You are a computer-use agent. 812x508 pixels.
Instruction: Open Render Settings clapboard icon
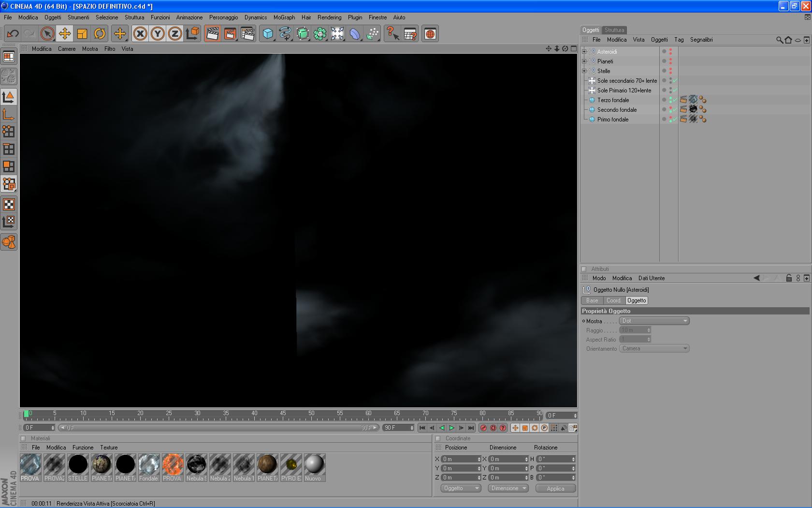coord(247,33)
